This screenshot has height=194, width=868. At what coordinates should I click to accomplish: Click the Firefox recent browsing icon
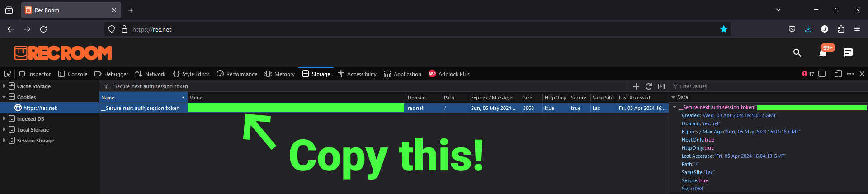click(9, 10)
